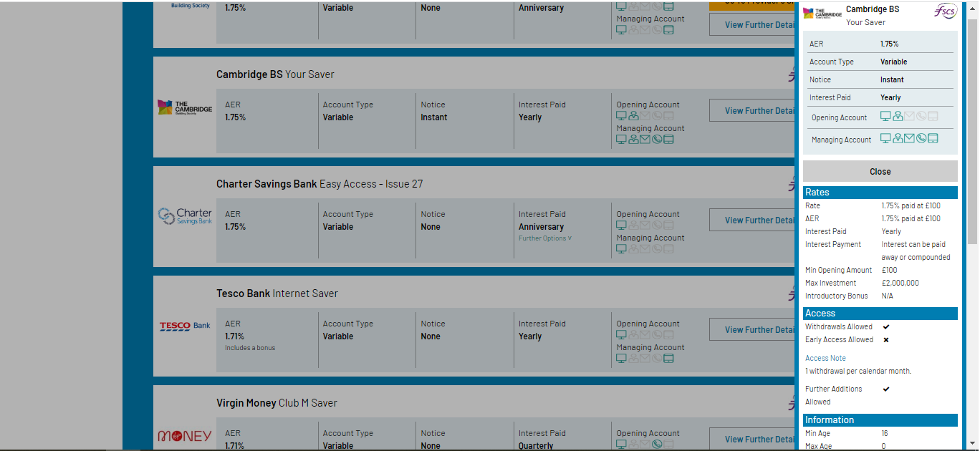Click Tesco Bank's Opening Account online icon

[x=622, y=334]
